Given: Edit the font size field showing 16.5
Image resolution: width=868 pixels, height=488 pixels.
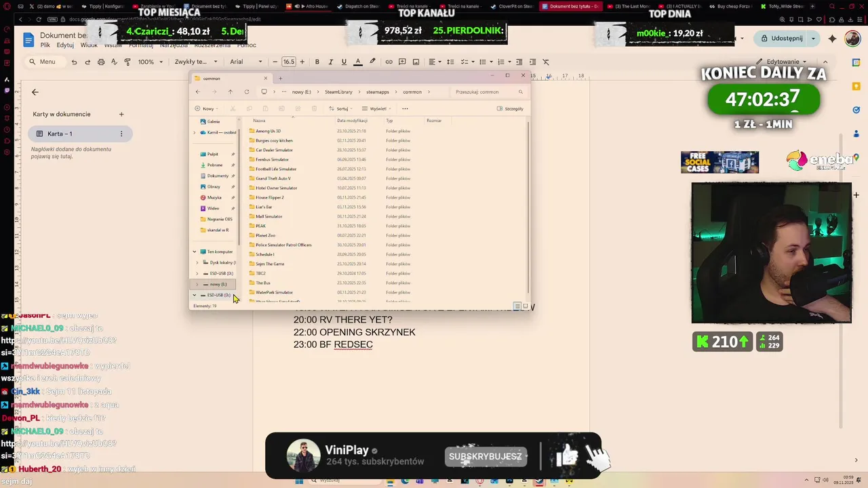Looking at the screenshot, I should click(289, 62).
